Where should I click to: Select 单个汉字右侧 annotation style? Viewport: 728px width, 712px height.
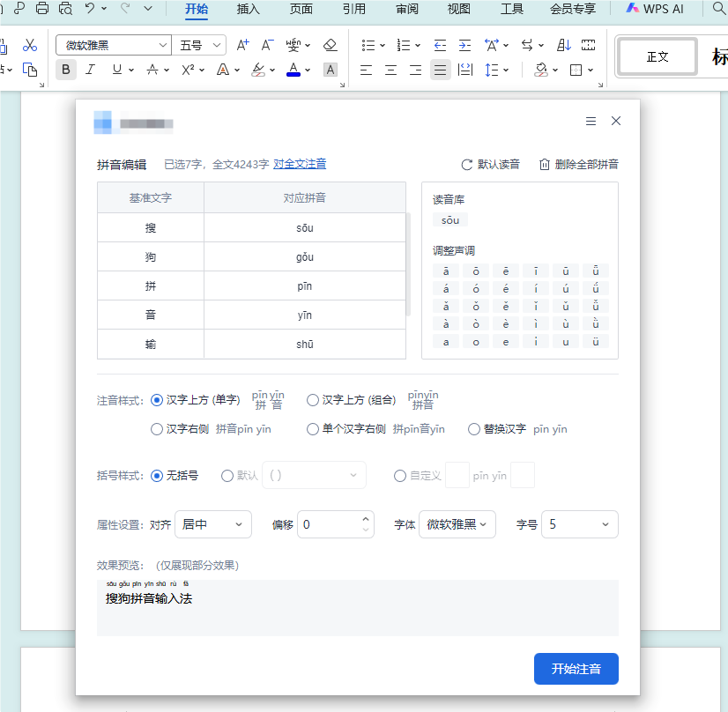point(313,429)
